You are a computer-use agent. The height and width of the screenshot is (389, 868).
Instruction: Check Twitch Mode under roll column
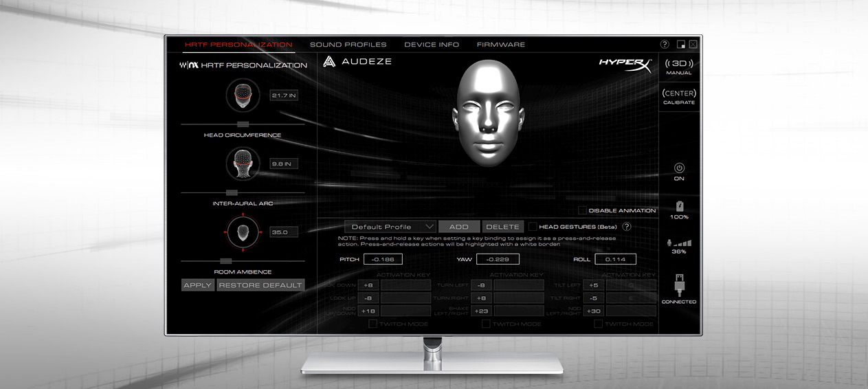click(x=598, y=324)
